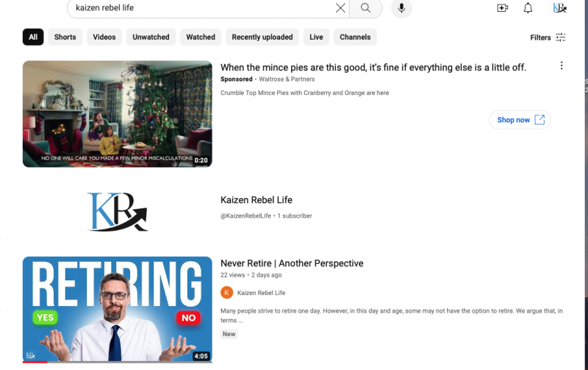The width and height of the screenshot is (588, 370).
Task: Select the Videos filter chip
Action: [104, 38]
